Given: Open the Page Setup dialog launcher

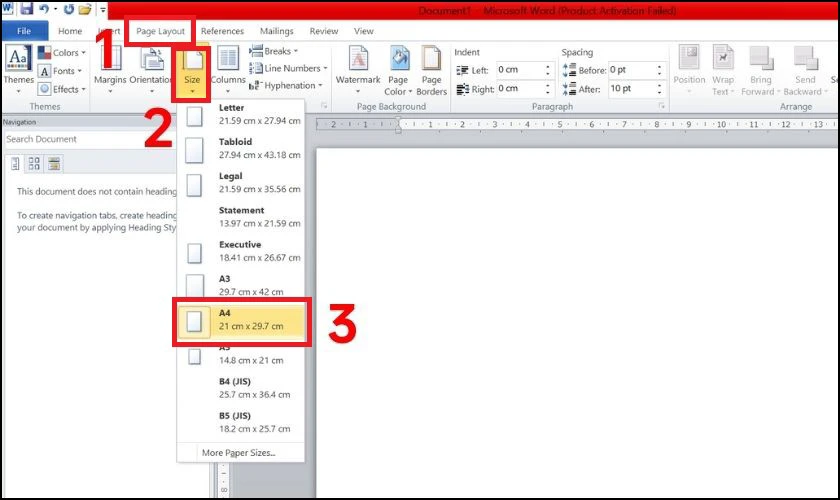Looking at the screenshot, I should coord(324,106).
